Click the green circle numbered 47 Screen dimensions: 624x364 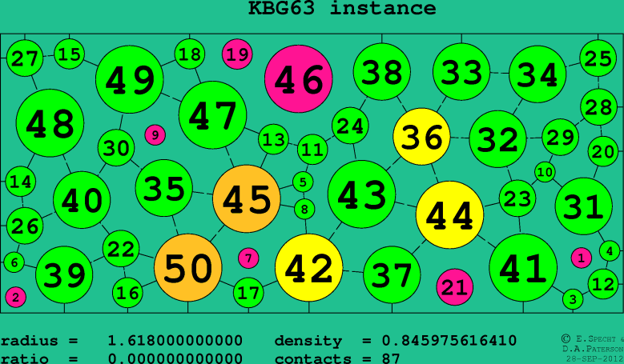213,115
